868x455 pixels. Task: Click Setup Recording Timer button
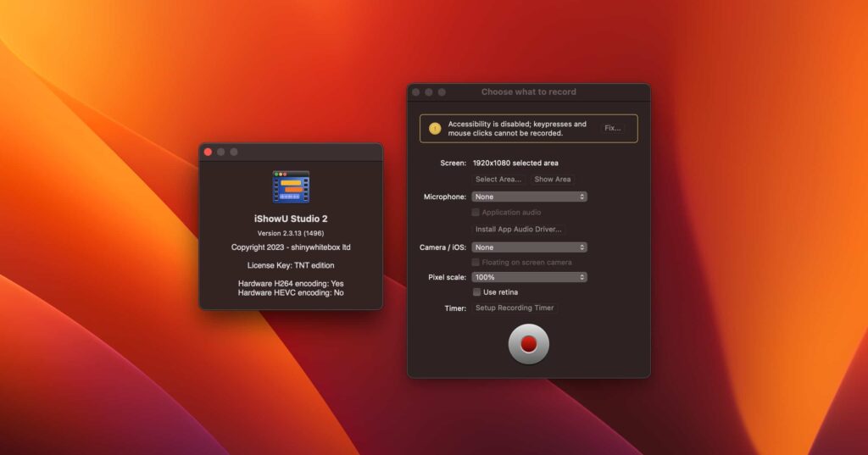(515, 308)
